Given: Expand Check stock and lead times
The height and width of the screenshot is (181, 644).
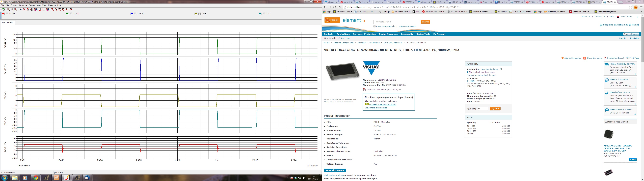Looking at the screenshot, I should 481,72.
